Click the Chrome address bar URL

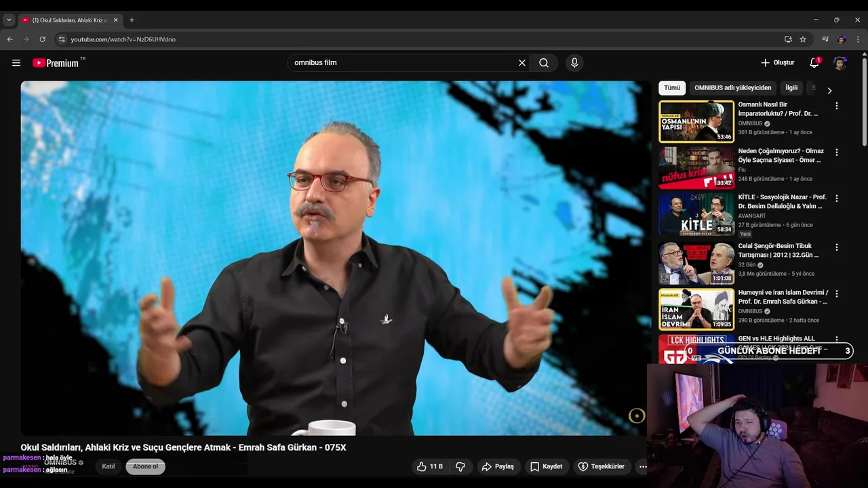point(123,39)
